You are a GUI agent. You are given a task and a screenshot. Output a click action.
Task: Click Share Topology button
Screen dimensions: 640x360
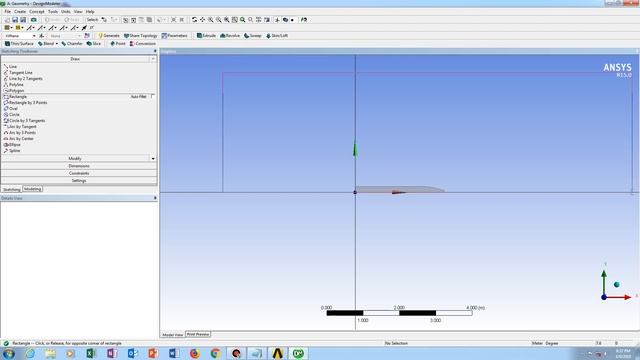pos(140,36)
